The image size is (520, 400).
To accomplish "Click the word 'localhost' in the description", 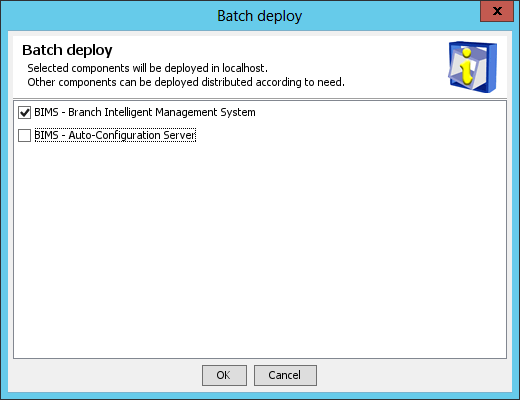I will coord(243,68).
